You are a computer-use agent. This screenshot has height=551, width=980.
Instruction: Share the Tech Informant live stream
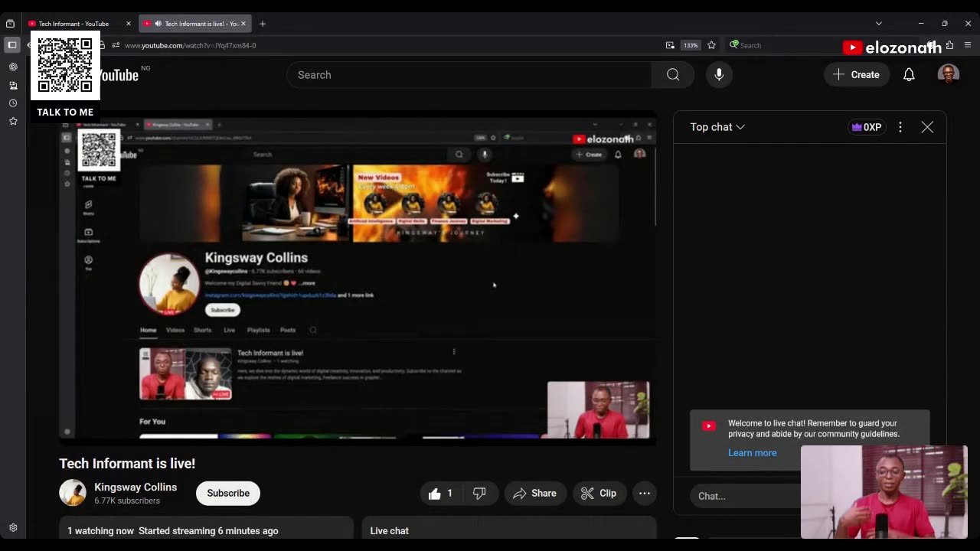coord(534,494)
